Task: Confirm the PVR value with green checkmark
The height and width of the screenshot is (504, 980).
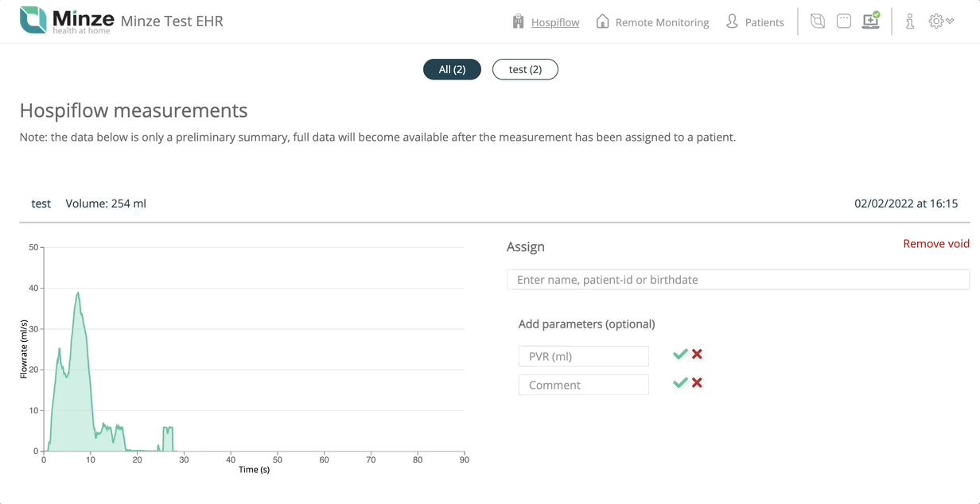Action: pos(680,355)
